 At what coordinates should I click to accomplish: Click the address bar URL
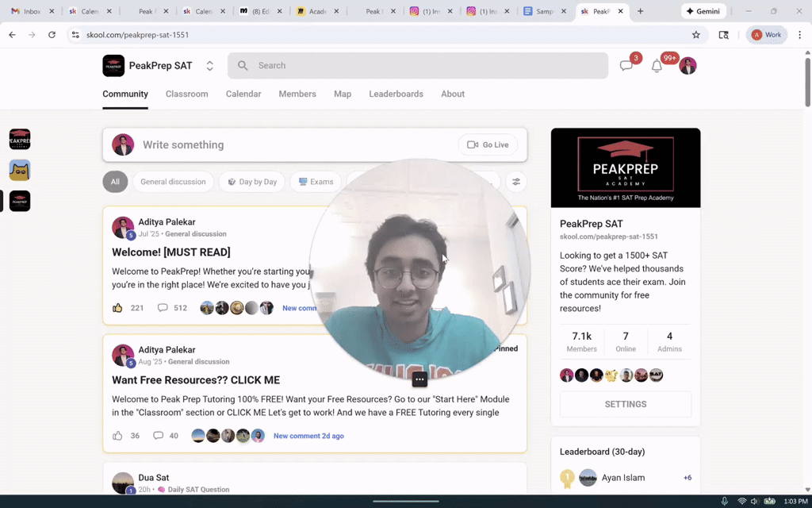(x=138, y=35)
